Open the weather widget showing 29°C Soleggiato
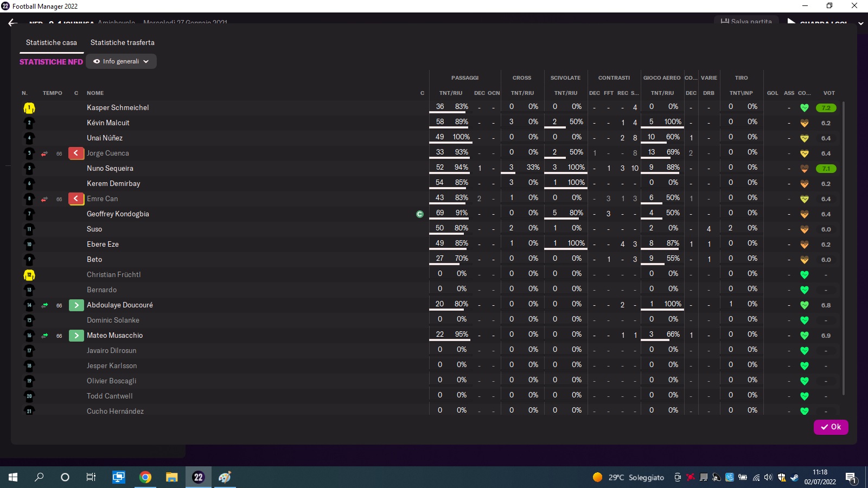Viewport: 868px width, 488px height. point(628,477)
